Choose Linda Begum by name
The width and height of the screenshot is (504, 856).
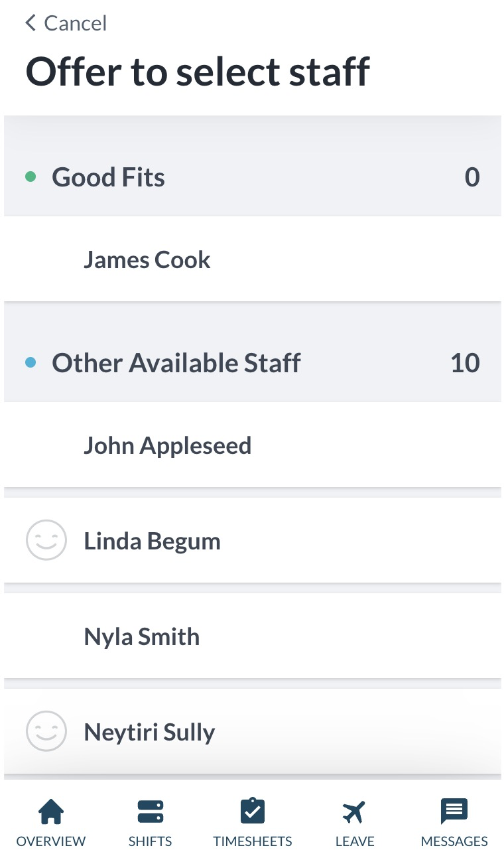[152, 541]
